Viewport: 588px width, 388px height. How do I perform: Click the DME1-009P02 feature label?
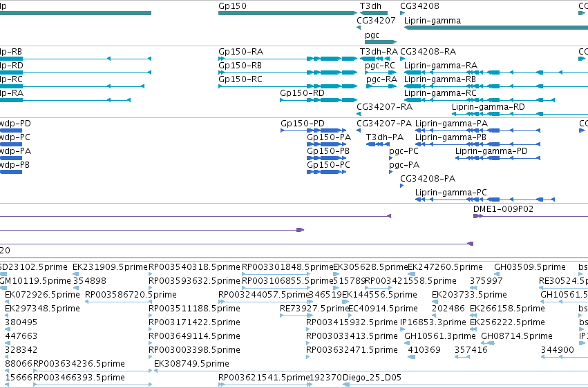(x=503, y=209)
